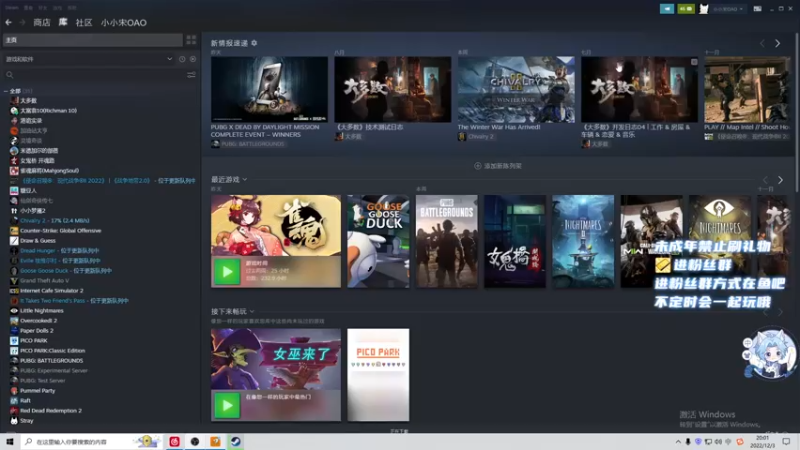Switch library to grid collections view
This screenshot has width=800, height=450.
tap(191, 40)
